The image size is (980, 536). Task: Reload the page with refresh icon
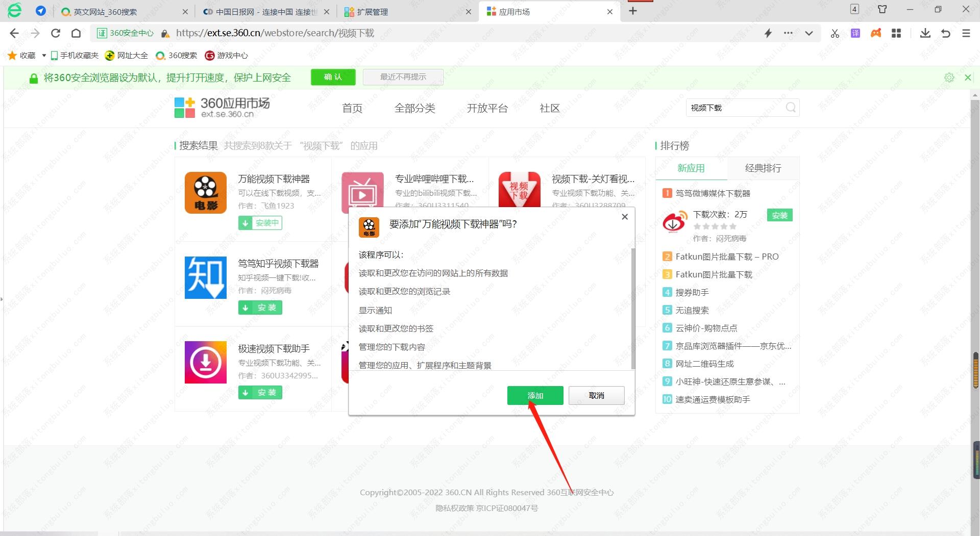point(56,33)
